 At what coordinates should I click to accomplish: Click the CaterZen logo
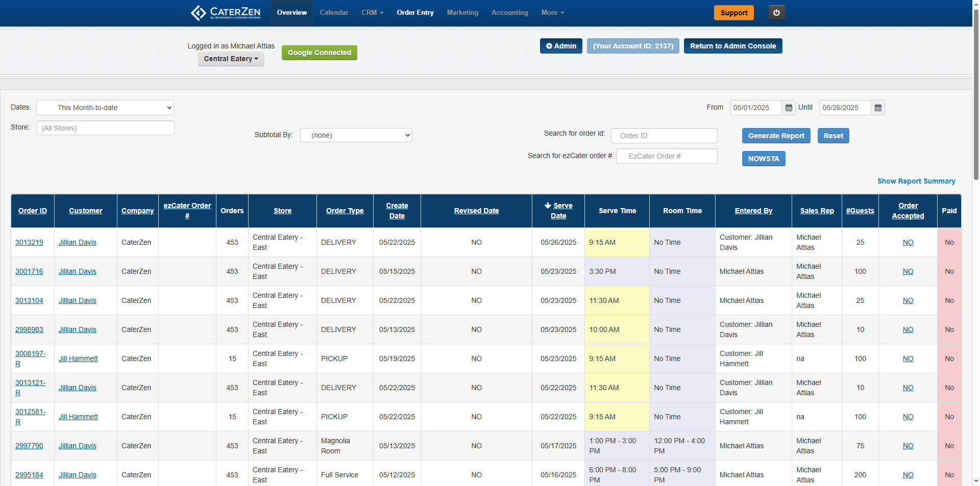pyautogui.click(x=226, y=13)
